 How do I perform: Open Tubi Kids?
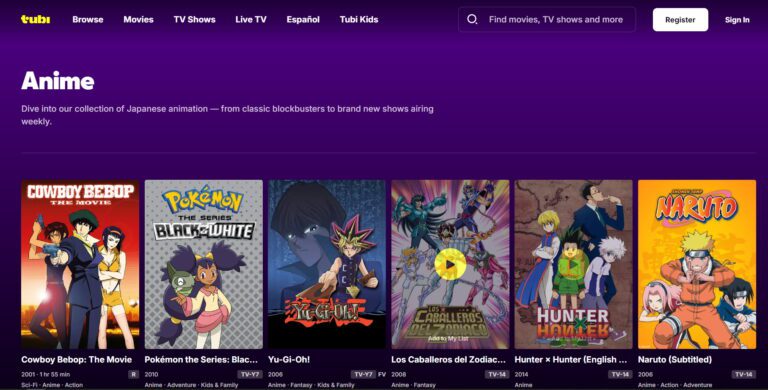click(359, 20)
